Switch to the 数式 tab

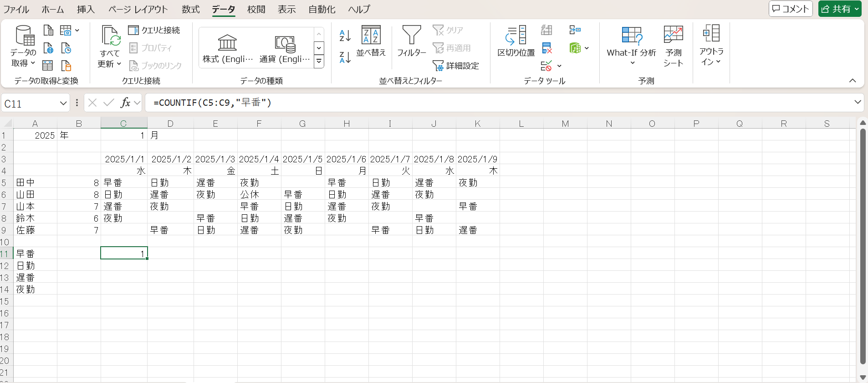tap(190, 9)
